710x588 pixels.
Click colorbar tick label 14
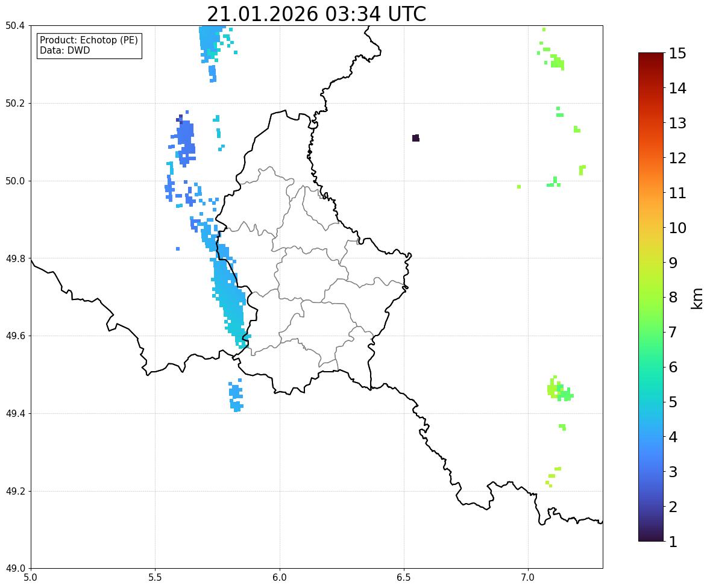(677, 89)
